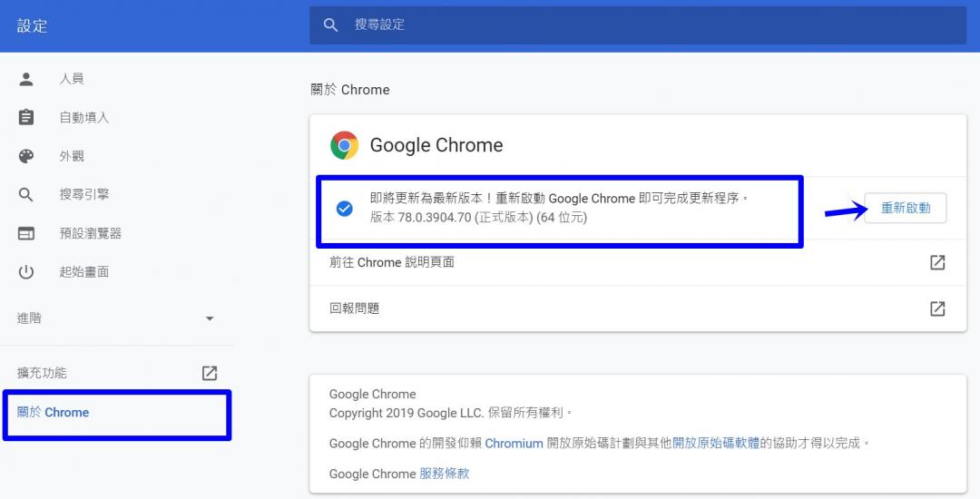Click the 自動填入 clipboard icon
Image resolution: width=980 pixels, height=499 pixels.
(26, 118)
